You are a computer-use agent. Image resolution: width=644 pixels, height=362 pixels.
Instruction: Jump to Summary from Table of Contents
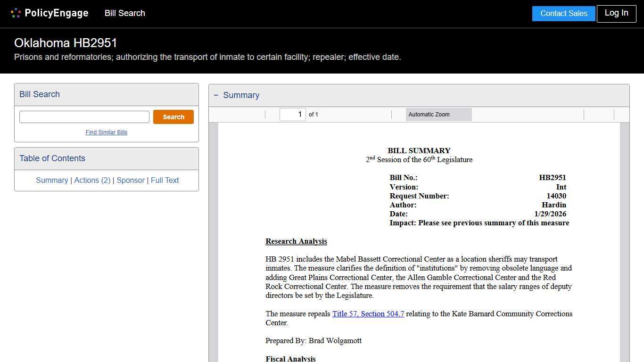(52, 180)
